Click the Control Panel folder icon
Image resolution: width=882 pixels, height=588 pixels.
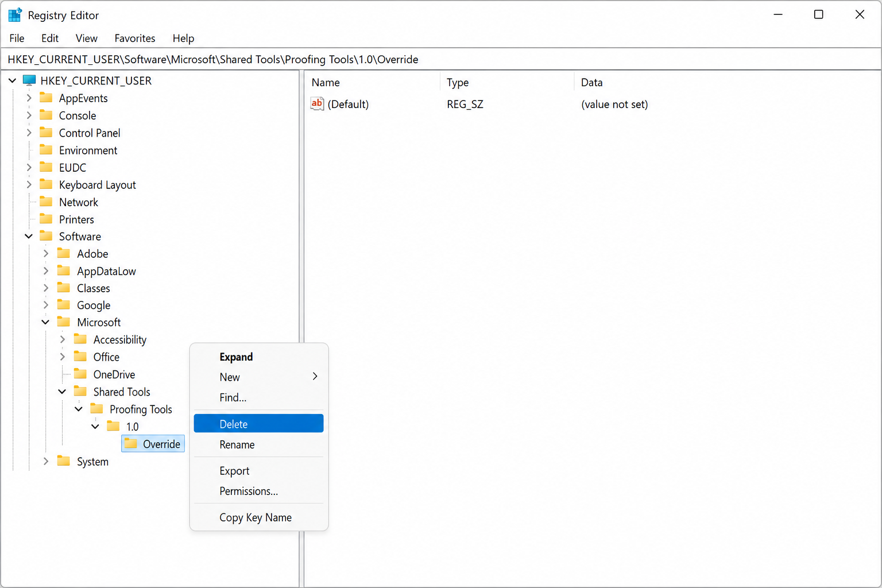(46, 132)
